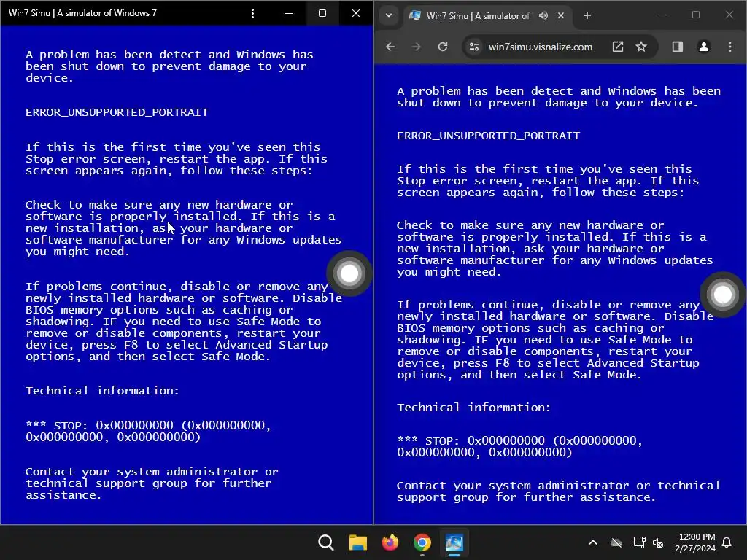Open File Explorer from taskbar
This screenshot has height=560, width=747.
357,542
